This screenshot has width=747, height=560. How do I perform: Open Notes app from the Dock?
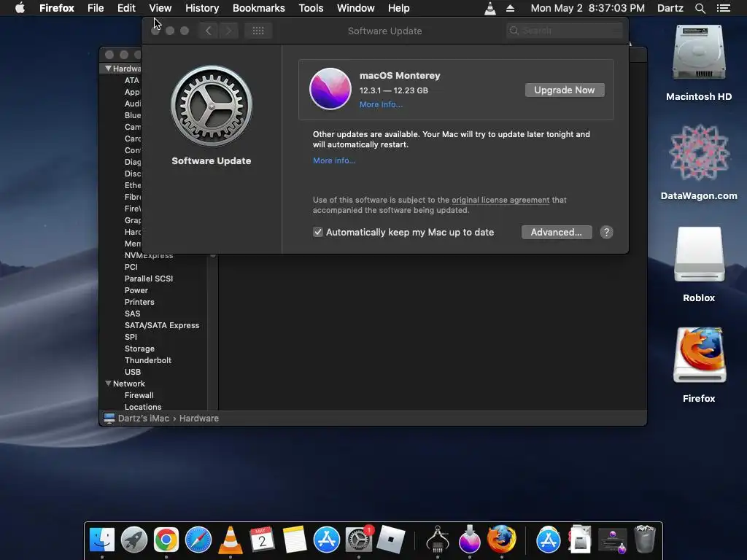tap(295, 540)
